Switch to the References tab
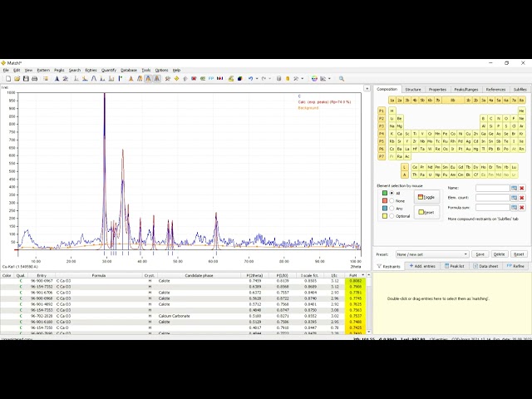The image size is (532, 399). tap(495, 89)
